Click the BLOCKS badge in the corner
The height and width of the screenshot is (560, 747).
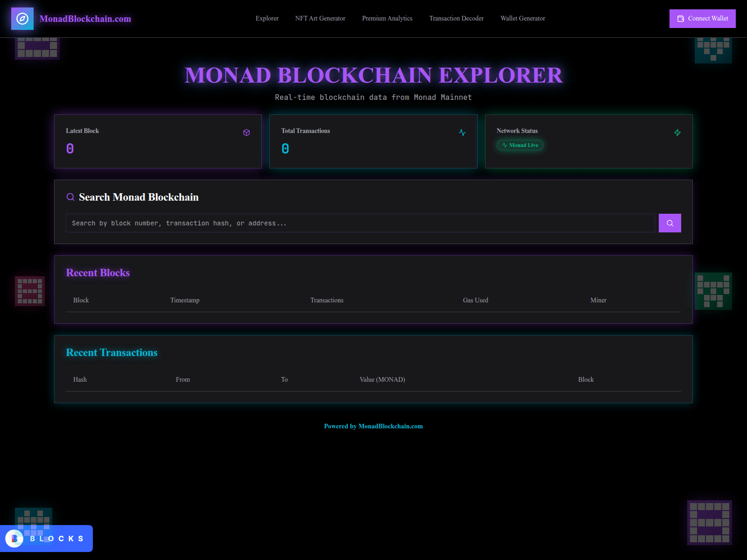click(46, 539)
